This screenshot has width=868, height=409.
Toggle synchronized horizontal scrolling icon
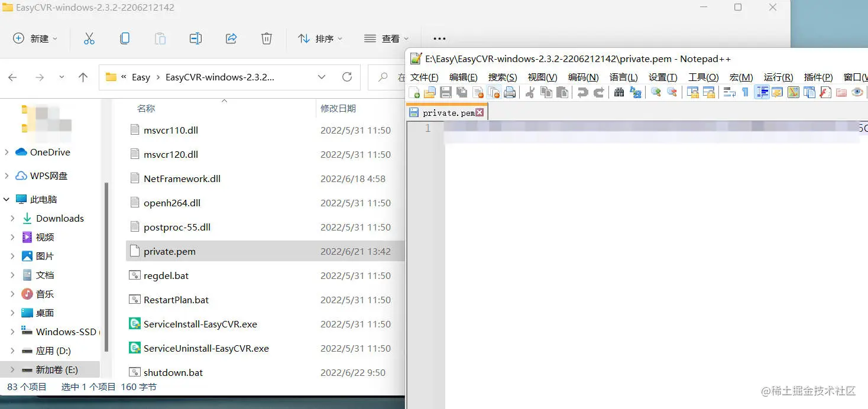708,92
